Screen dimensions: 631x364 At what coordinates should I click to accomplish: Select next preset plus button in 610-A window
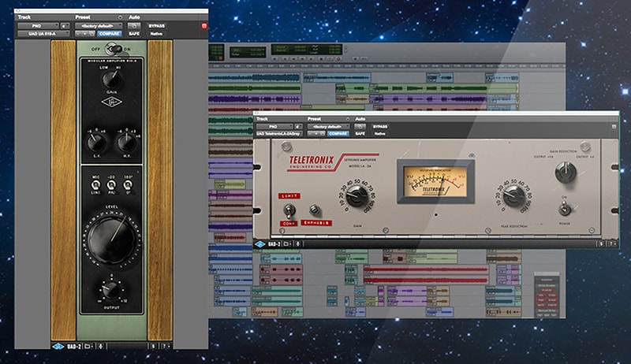click(85, 34)
